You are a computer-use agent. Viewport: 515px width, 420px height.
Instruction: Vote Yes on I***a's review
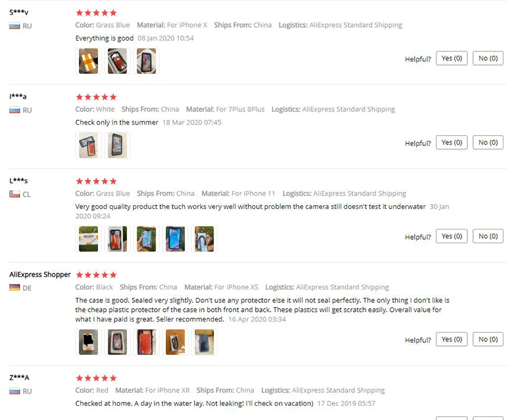pos(452,142)
